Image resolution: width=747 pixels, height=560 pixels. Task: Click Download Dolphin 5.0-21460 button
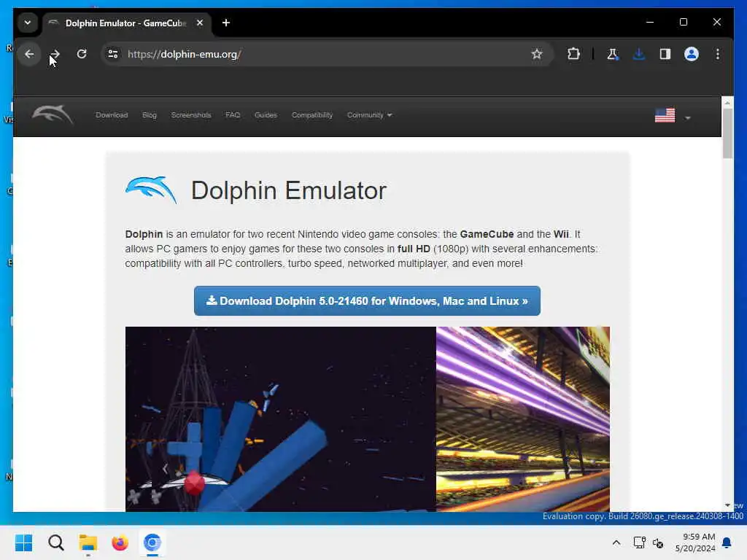[x=367, y=301]
